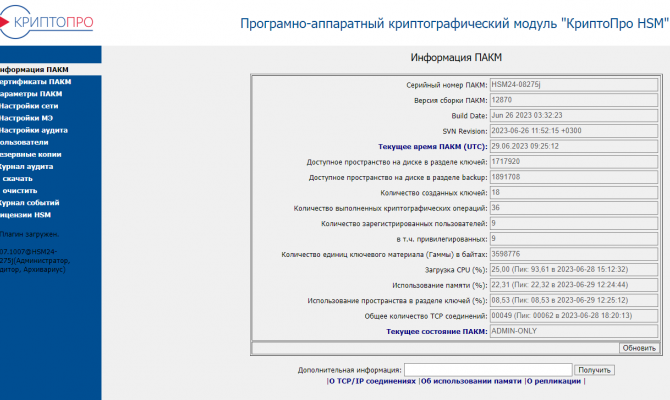The image size is (670, 400).
Task: Open Об использовании памяти link
Action: tap(471, 381)
